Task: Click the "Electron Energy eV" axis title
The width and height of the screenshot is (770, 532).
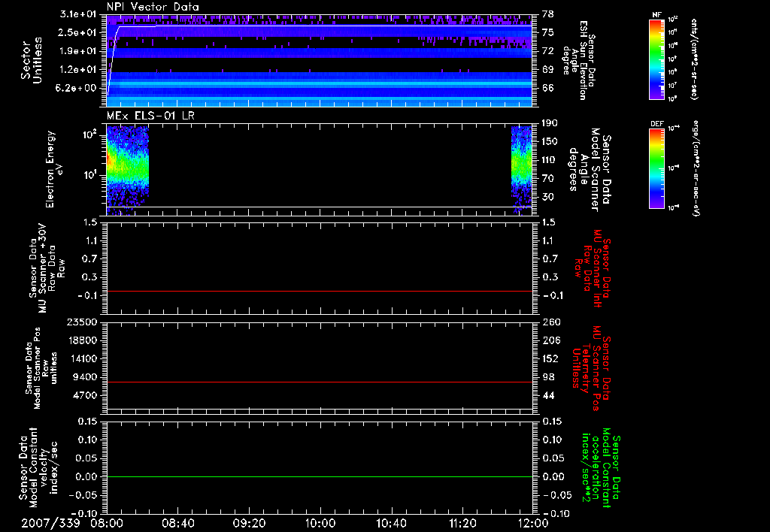Action: coord(53,169)
